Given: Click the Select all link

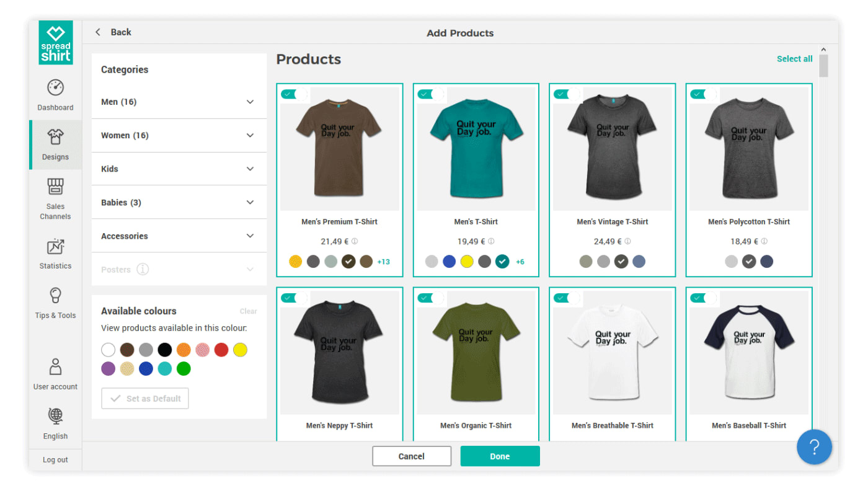Looking at the screenshot, I should pyautogui.click(x=794, y=59).
